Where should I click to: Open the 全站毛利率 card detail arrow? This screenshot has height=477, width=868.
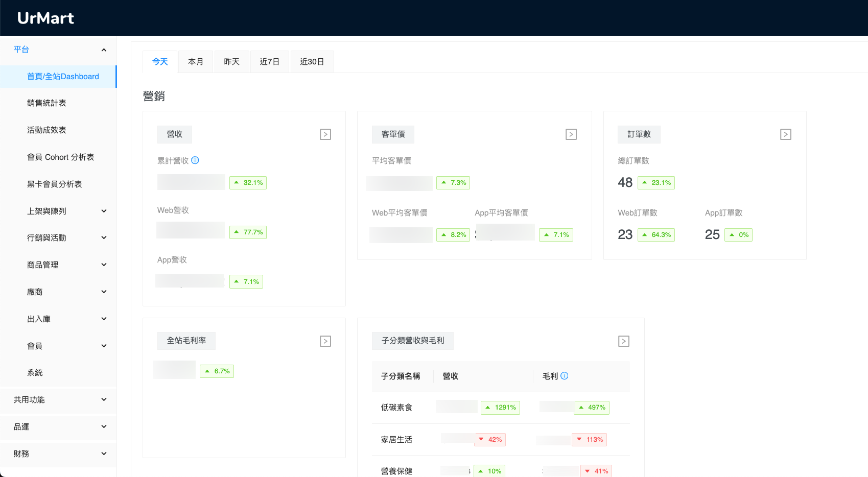(325, 341)
